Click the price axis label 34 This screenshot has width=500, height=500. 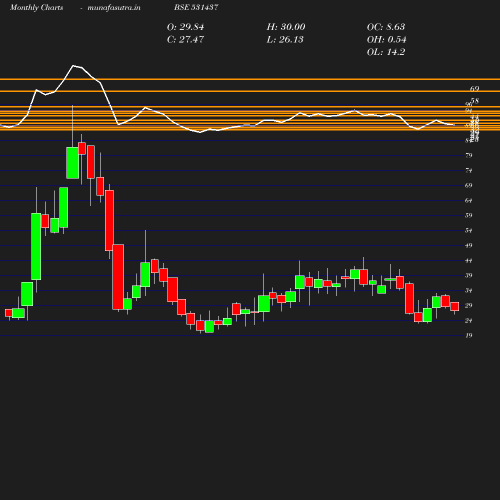click(469, 291)
